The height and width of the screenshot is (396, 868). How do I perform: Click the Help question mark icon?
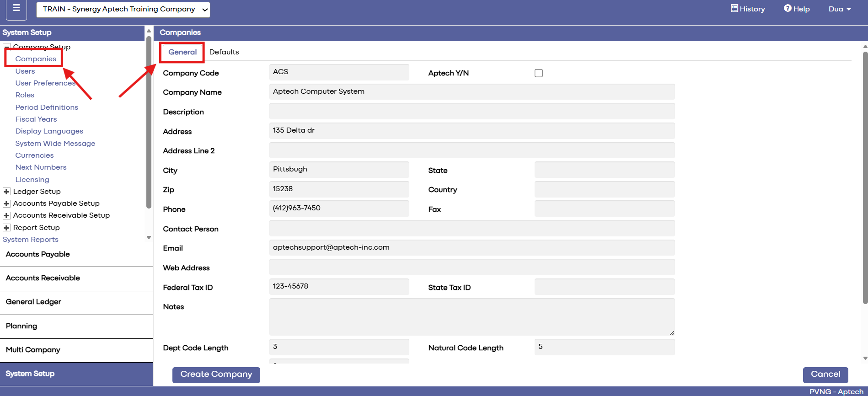[788, 8]
